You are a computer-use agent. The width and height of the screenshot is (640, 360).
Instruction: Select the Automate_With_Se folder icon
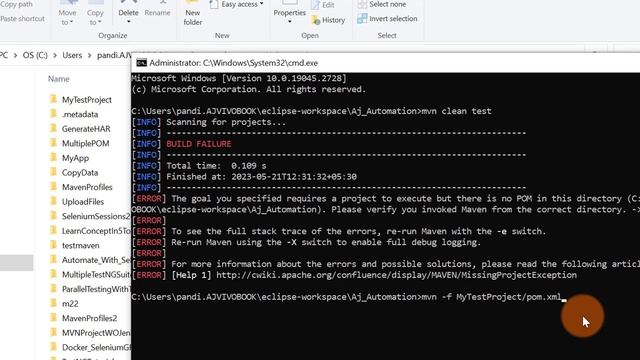point(53,260)
